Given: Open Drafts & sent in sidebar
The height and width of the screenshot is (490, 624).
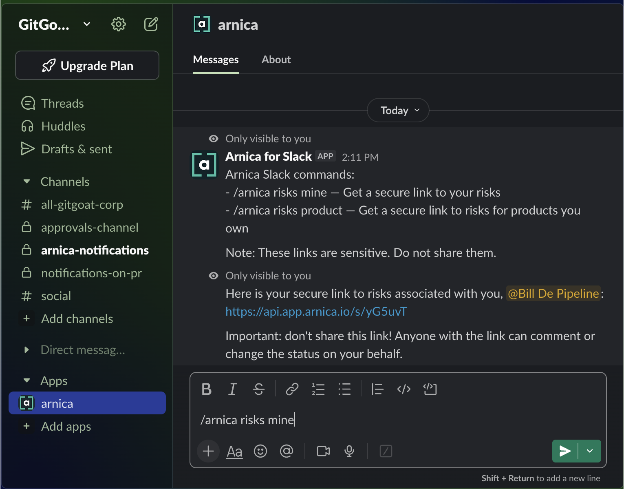Looking at the screenshot, I should [87, 149].
